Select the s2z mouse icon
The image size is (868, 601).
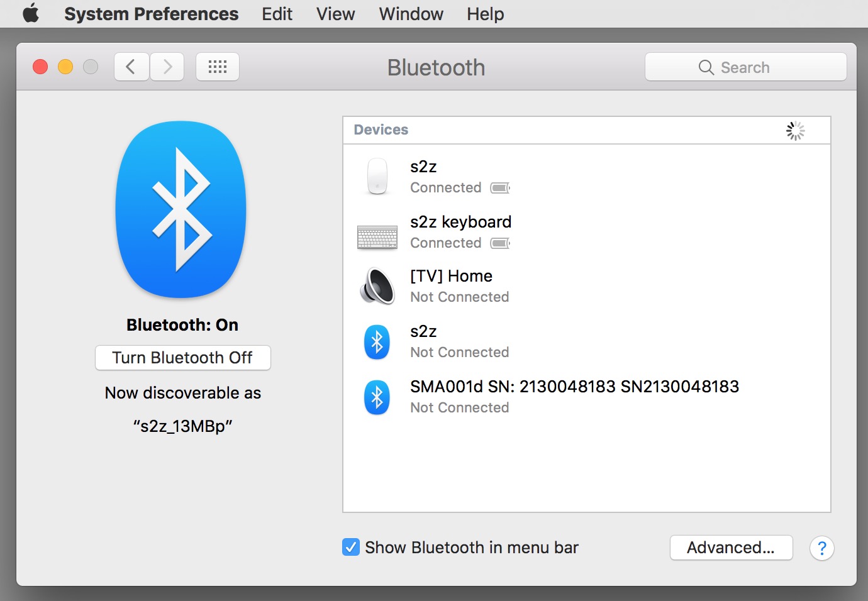[377, 177]
